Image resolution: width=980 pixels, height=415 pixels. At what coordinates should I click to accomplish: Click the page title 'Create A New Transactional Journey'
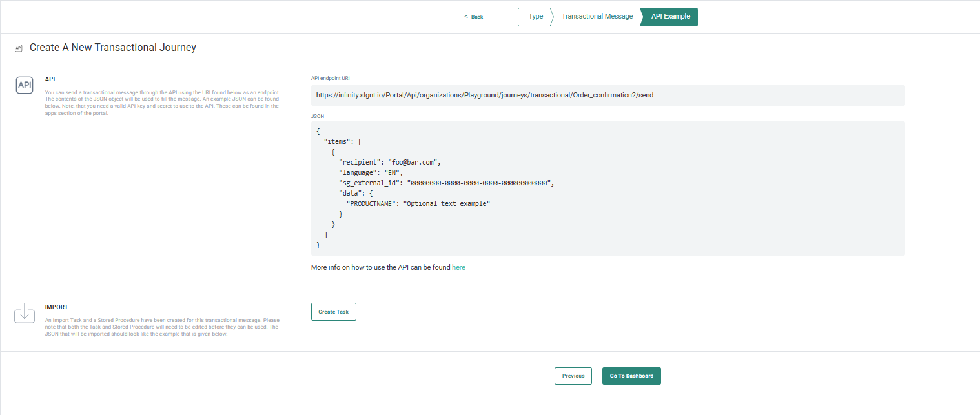click(113, 48)
